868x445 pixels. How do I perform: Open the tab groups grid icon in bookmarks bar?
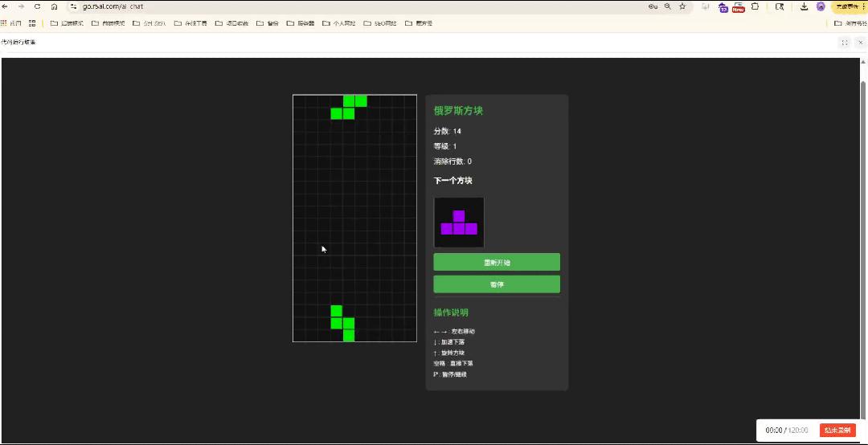point(32,23)
